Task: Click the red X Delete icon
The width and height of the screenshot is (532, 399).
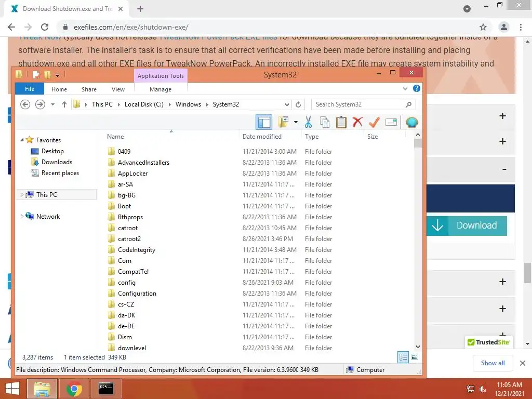Action: 357,122
